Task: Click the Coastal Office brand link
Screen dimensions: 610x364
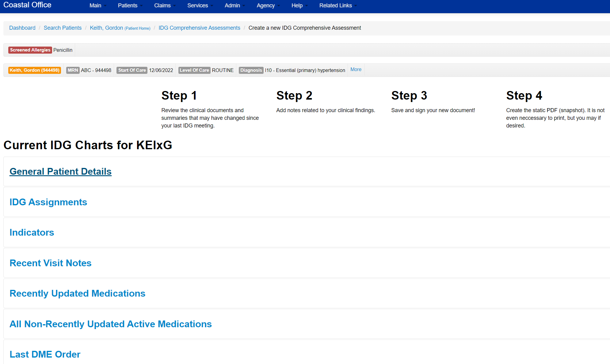Action: click(x=27, y=5)
